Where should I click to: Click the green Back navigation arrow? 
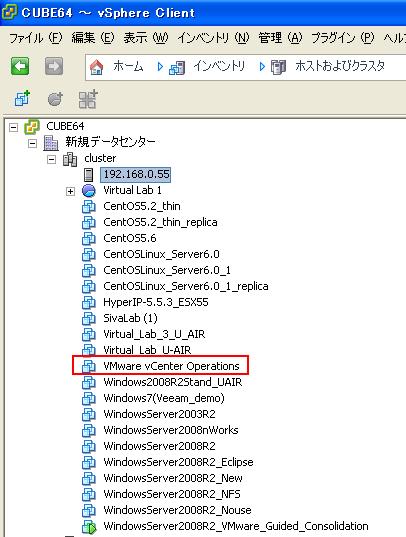pos(20,66)
